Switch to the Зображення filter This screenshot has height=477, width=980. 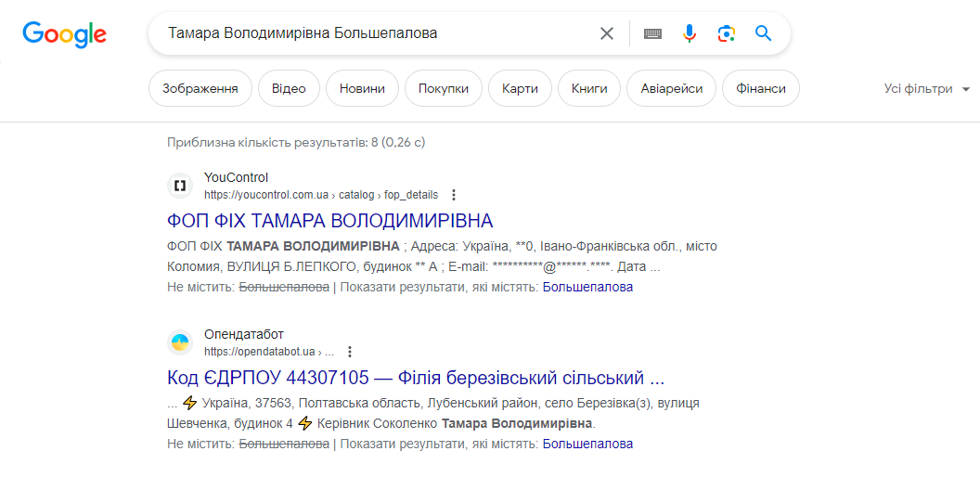point(200,89)
